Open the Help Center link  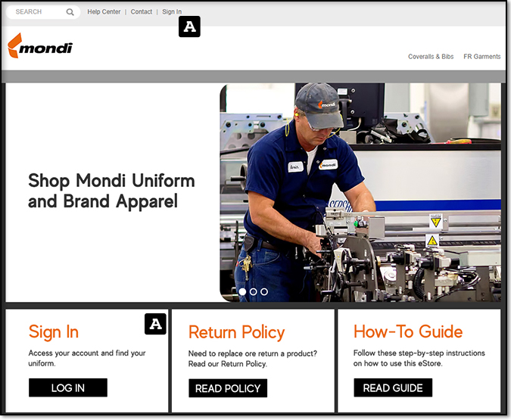(104, 12)
